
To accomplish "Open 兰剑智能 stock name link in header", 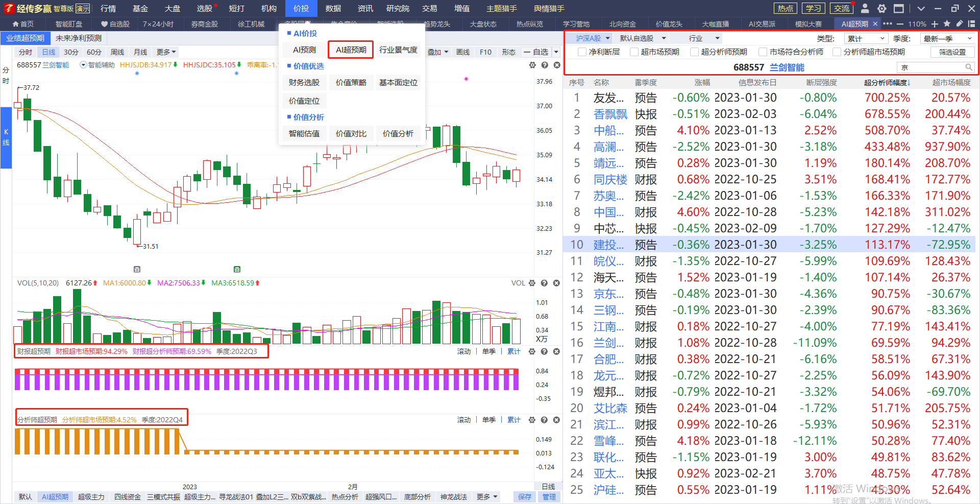I will coord(787,67).
